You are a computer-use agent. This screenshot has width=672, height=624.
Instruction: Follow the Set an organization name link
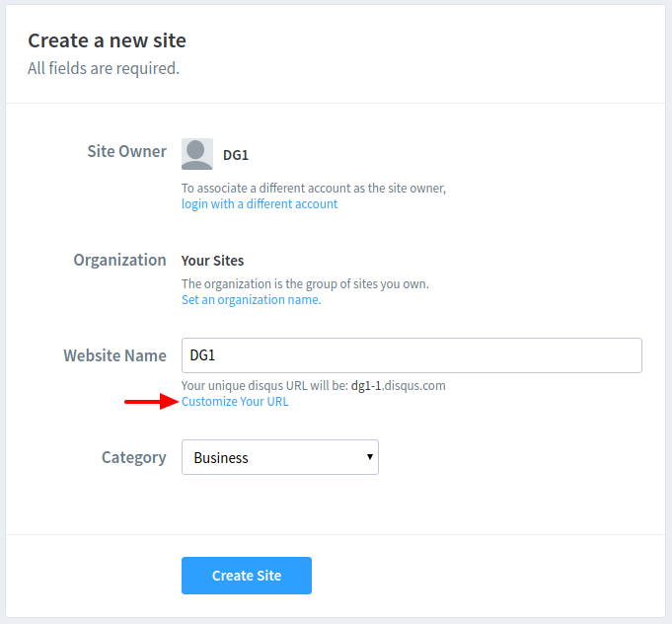pos(252,300)
